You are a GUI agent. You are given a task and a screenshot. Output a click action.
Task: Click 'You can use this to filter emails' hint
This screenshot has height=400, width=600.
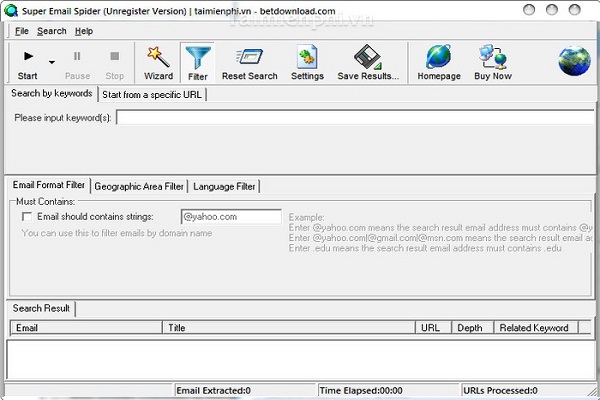(117, 233)
